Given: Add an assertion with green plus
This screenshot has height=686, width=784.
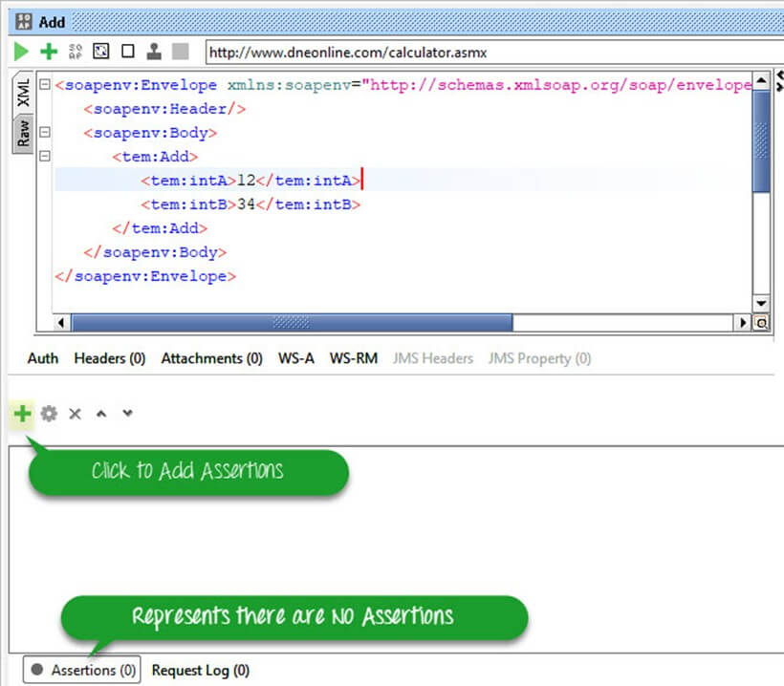Looking at the screenshot, I should [x=22, y=414].
